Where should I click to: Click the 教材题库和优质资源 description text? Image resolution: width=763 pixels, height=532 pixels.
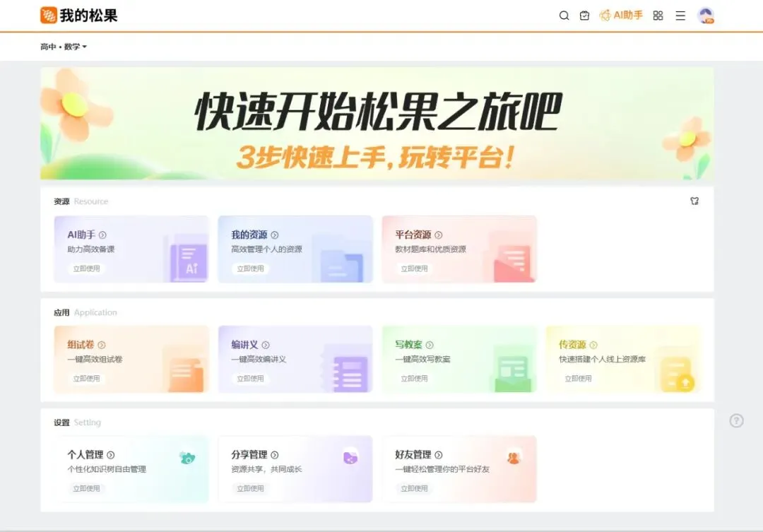(x=431, y=249)
